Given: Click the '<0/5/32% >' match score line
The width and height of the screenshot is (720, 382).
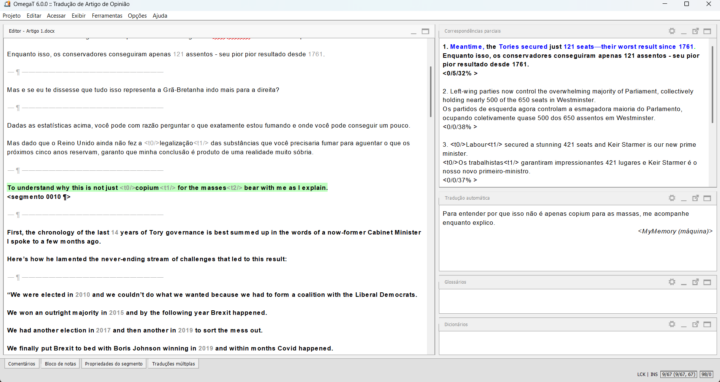Looking at the screenshot, I should click(460, 73).
